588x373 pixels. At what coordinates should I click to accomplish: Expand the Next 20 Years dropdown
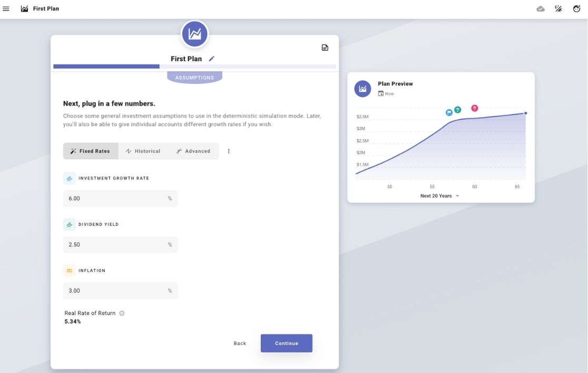(439, 196)
